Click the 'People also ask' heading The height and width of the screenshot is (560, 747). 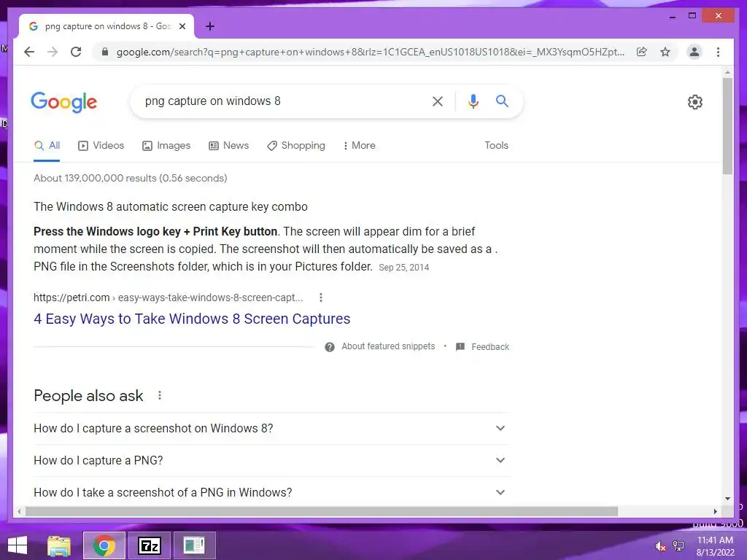[88, 396]
